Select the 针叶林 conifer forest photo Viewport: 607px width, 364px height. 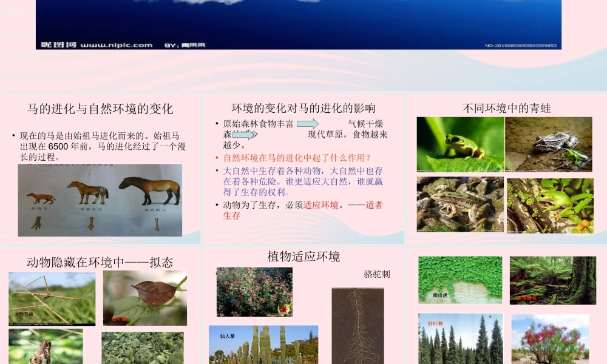pos(461,339)
